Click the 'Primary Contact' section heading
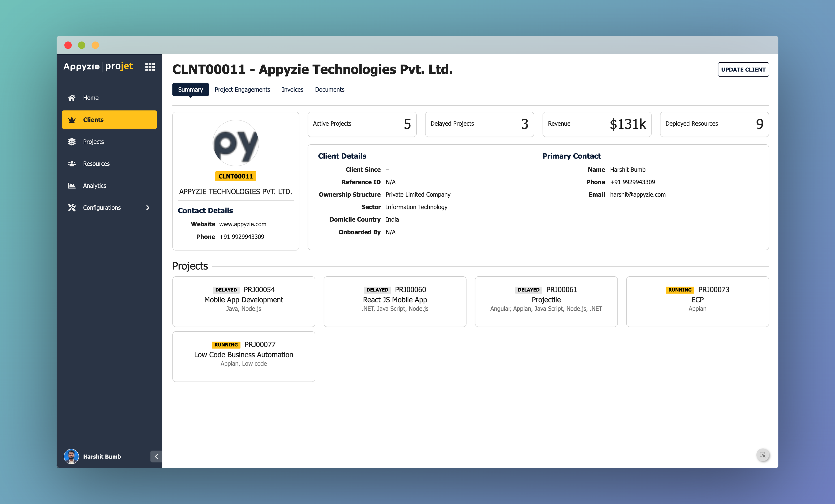The height and width of the screenshot is (504, 835). pos(571,156)
